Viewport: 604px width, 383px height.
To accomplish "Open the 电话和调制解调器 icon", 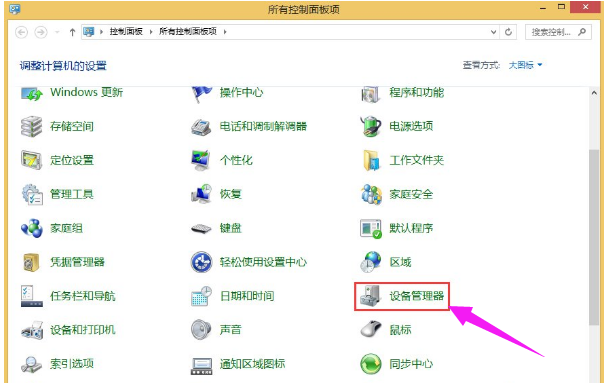I will pyautogui.click(x=201, y=127).
